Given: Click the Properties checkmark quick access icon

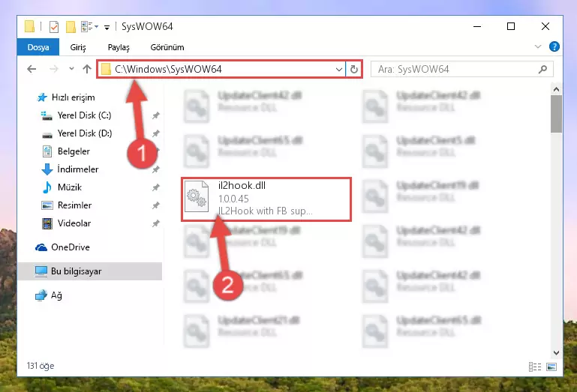Looking at the screenshot, I should (54, 27).
